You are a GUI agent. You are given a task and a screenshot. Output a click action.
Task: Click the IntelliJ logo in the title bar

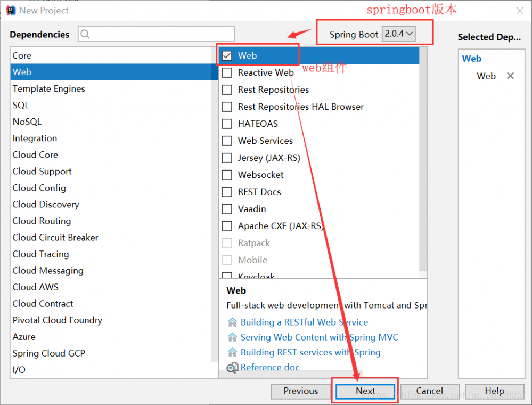[x=11, y=11]
